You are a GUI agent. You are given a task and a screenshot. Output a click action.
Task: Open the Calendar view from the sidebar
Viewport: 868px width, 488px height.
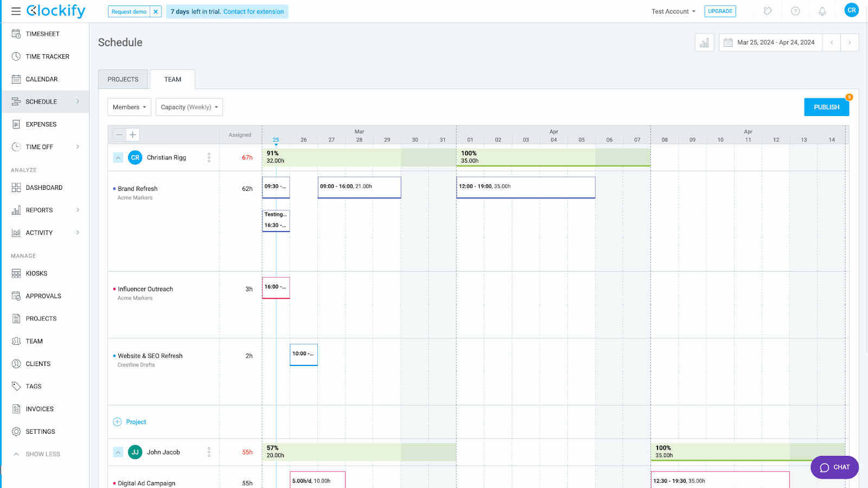coord(42,79)
